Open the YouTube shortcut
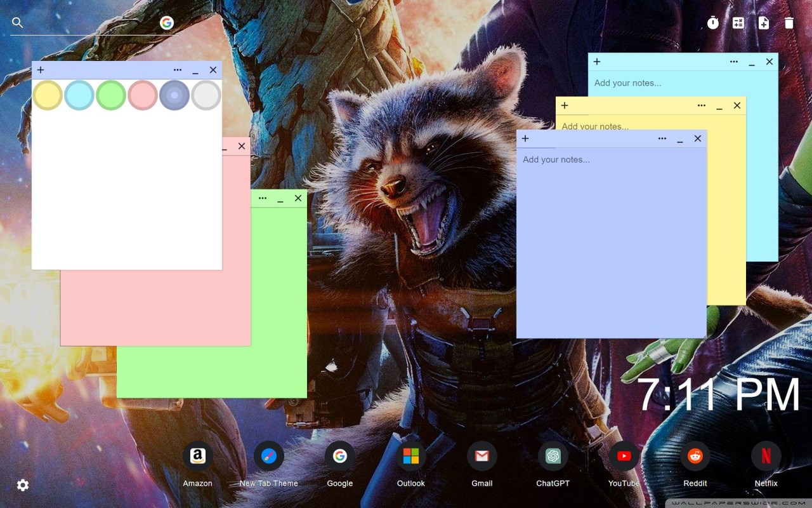Image resolution: width=812 pixels, height=508 pixels. pos(624,456)
